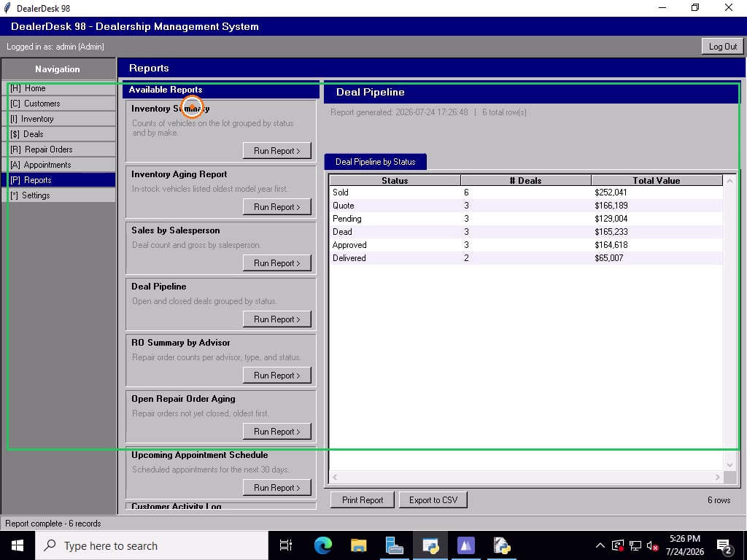Run the Inventory Aging Report
Viewport: 747px width, 560px height.
[276, 206]
